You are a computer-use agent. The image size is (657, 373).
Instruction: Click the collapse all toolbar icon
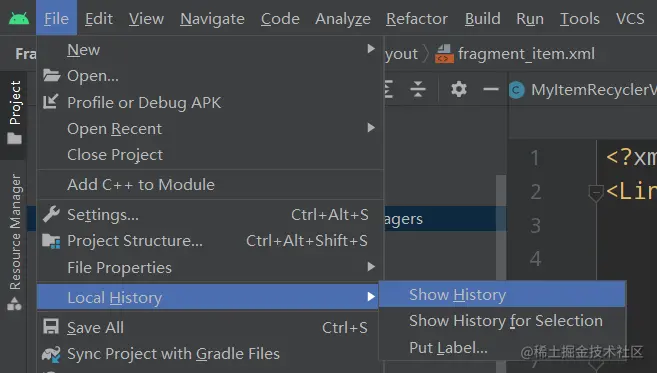(x=418, y=89)
